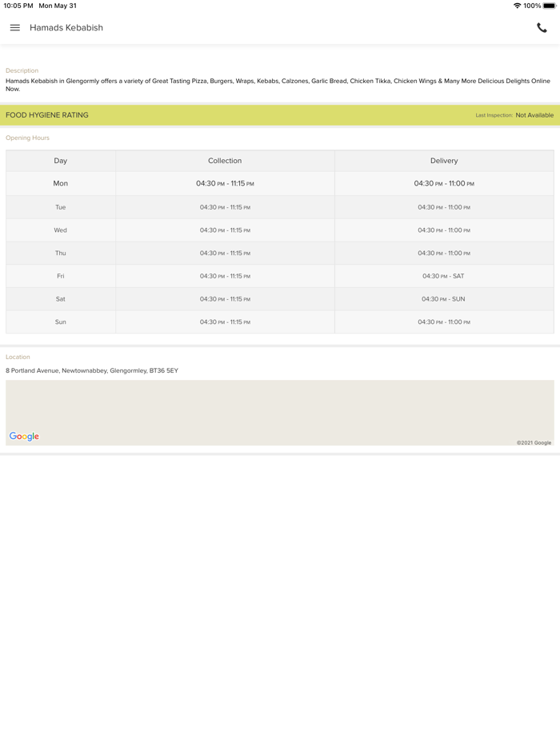560x747 pixels.
Task: Select the Wed row label
Action: 61,230
